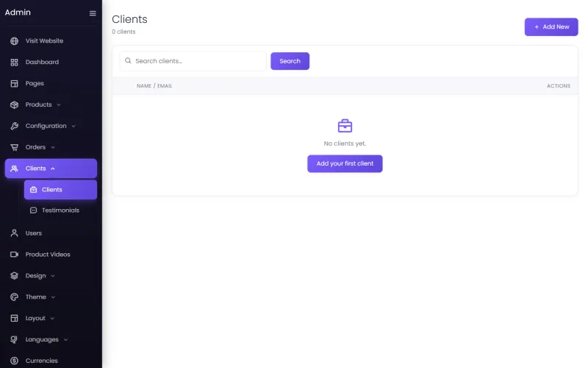588x368 pixels.
Task: Toggle the sidebar hamburger menu icon
Action: [x=93, y=13]
